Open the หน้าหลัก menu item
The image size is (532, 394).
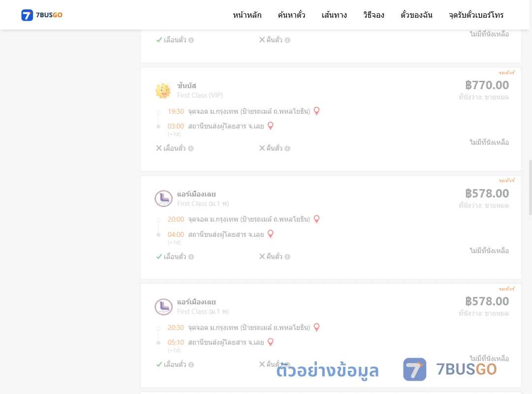point(247,15)
